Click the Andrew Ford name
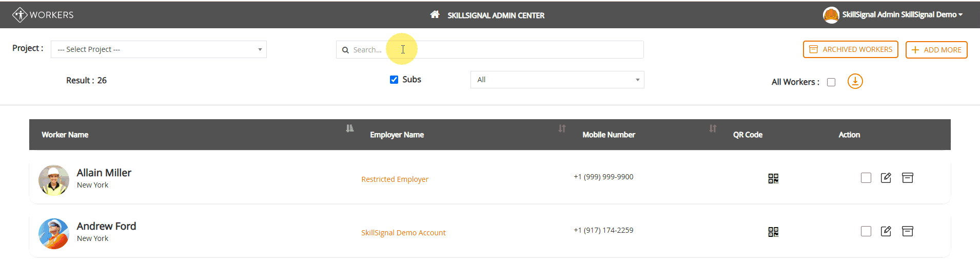The height and width of the screenshot is (261, 980). tap(106, 226)
